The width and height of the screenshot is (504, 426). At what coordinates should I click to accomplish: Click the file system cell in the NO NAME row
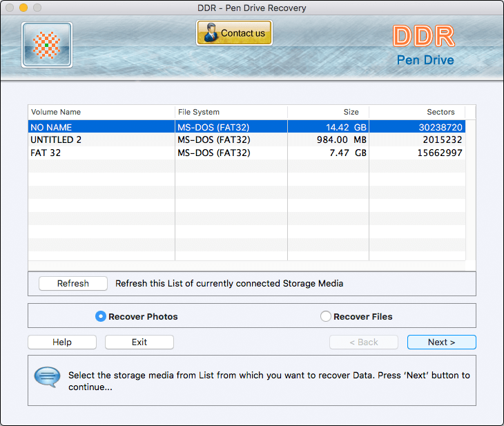[x=231, y=127]
